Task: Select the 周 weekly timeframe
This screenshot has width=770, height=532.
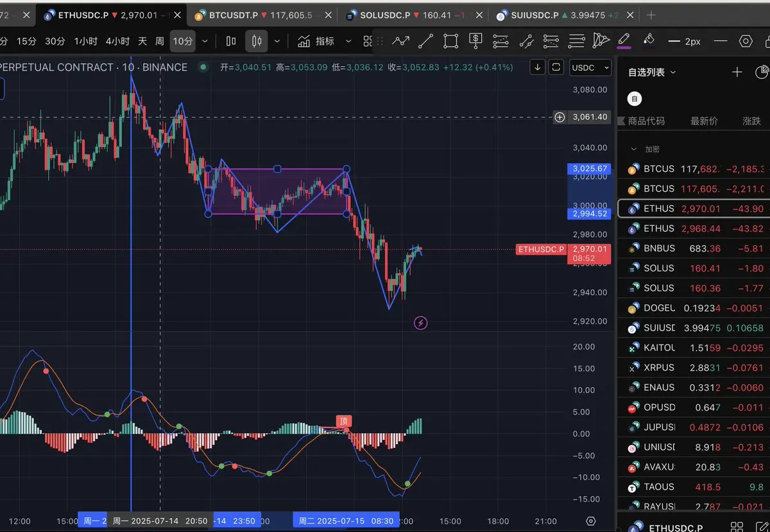Action: click(x=159, y=41)
